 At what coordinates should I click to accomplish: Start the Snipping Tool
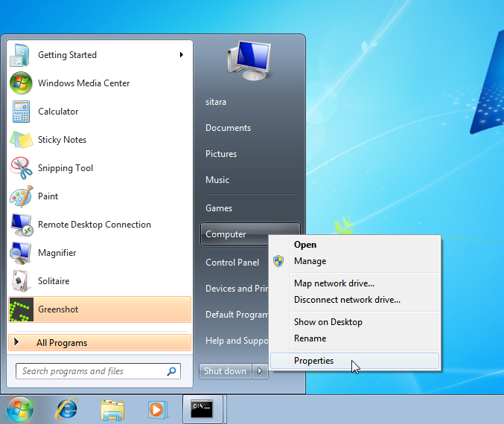pyautogui.click(x=65, y=168)
